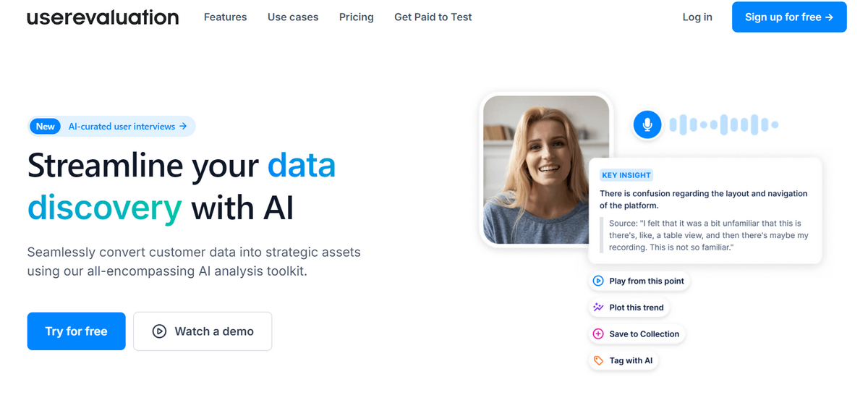Click the tag icon beside Tag with AI

pos(598,360)
